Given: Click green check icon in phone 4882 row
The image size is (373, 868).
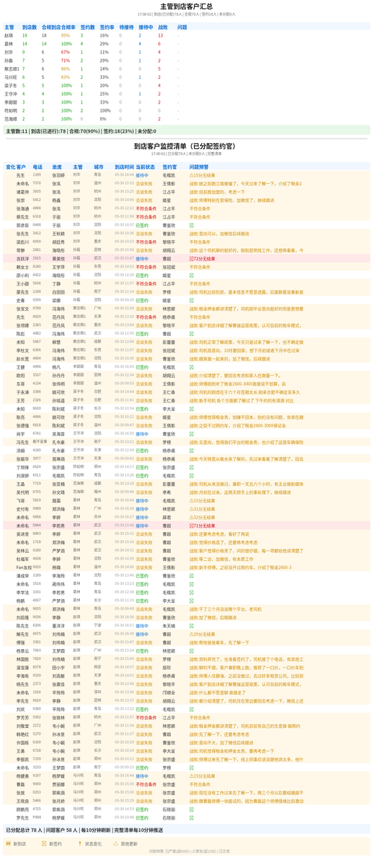Looking at the screenshot, I should click(x=192, y=333).
